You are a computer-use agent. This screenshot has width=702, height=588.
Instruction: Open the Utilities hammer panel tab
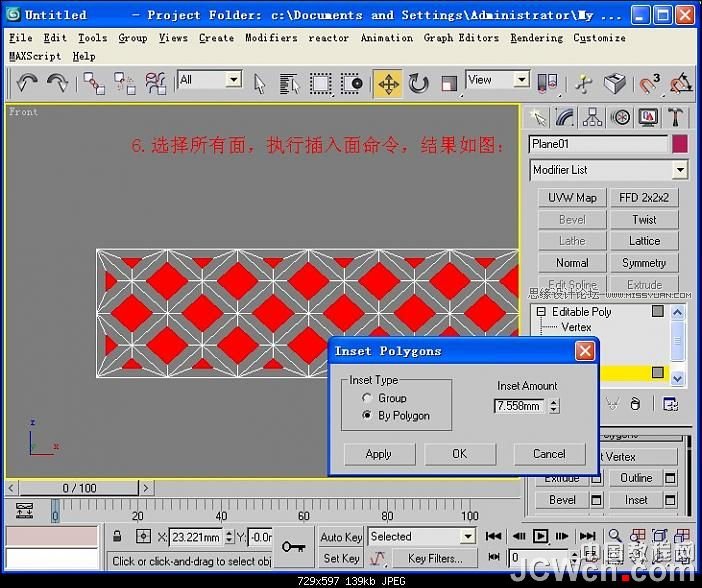[x=676, y=118]
